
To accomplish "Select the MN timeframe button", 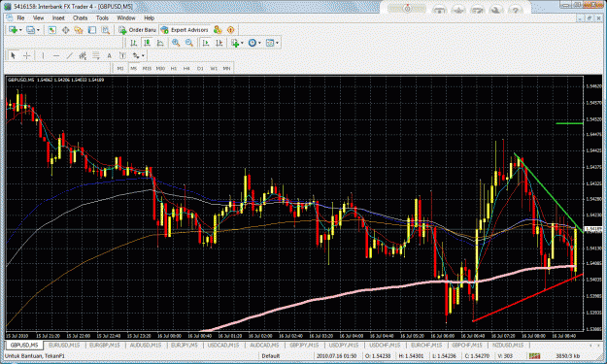I will tap(226, 69).
